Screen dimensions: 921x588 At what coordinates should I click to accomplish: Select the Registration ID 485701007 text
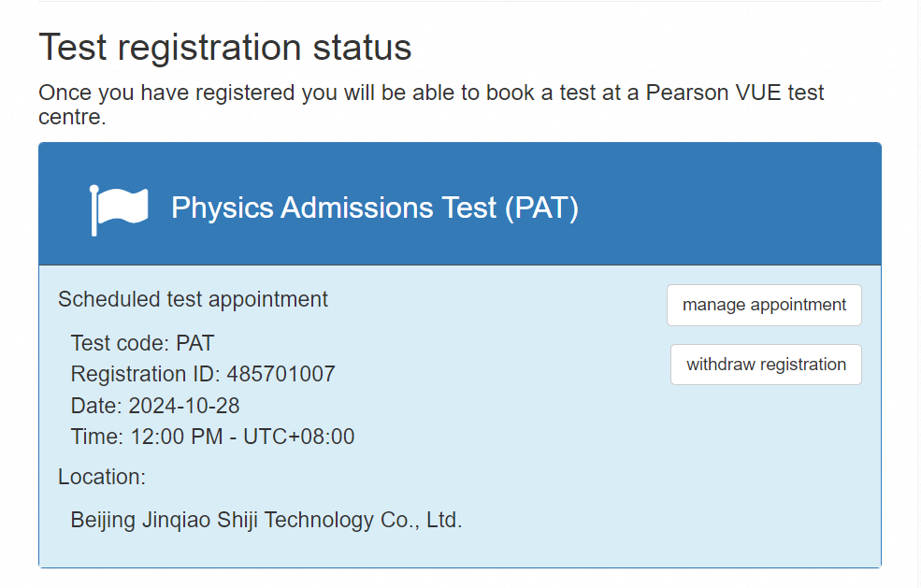tap(203, 374)
